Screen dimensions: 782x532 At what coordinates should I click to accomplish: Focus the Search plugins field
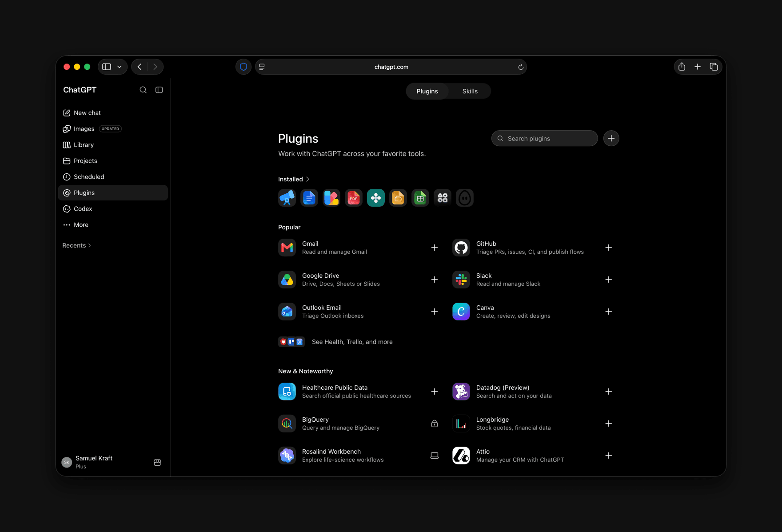tap(545, 138)
